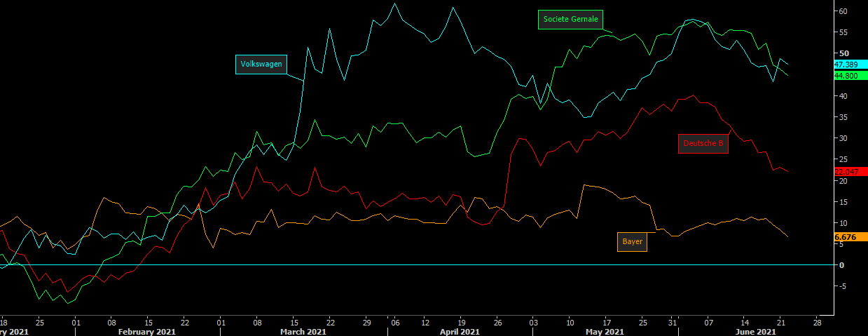The width and height of the screenshot is (868, 336).
Task: Select the 47.389 Volkswagen value tag
Action: click(x=850, y=65)
